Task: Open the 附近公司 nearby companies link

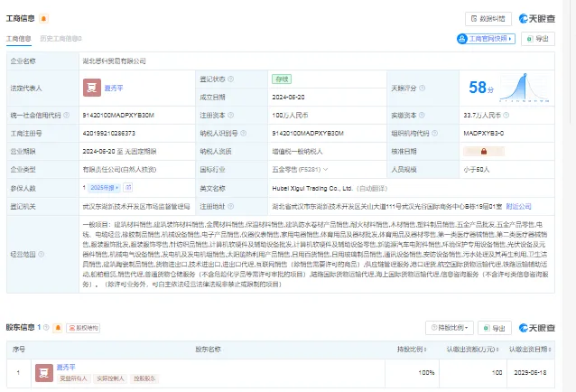Action: pos(518,207)
